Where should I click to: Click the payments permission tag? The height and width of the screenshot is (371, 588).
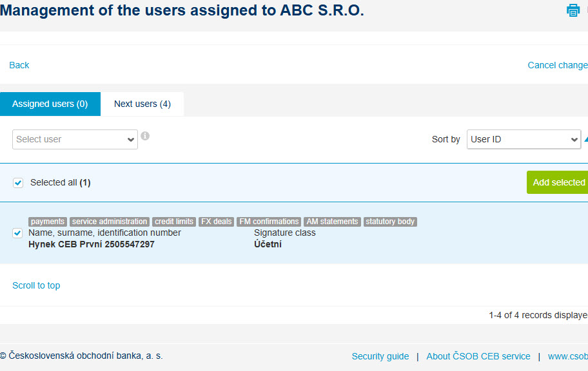48,222
